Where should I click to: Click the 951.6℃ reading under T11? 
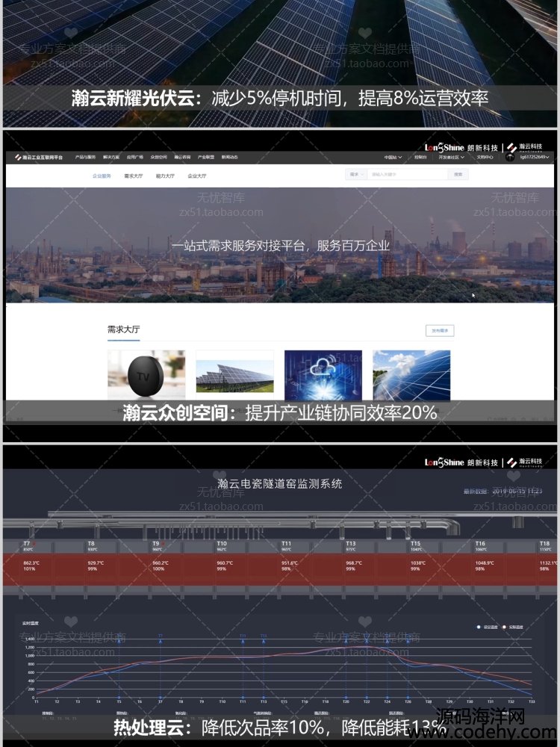(x=290, y=563)
